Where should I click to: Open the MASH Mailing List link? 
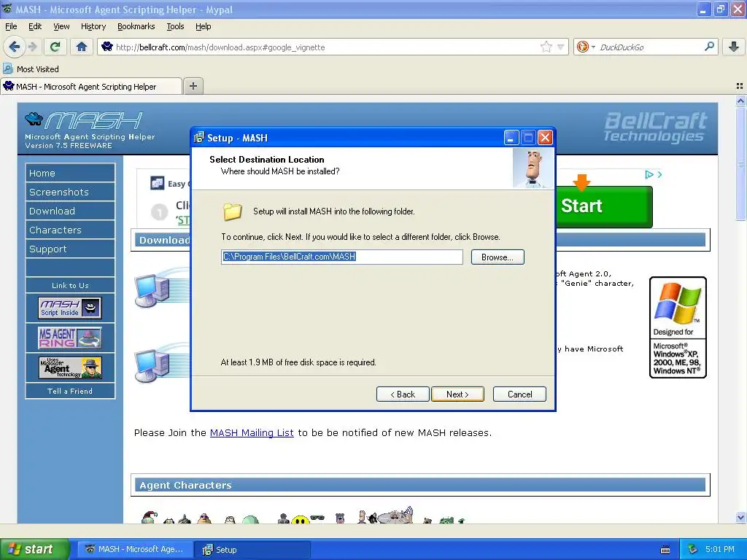tap(252, 433)
